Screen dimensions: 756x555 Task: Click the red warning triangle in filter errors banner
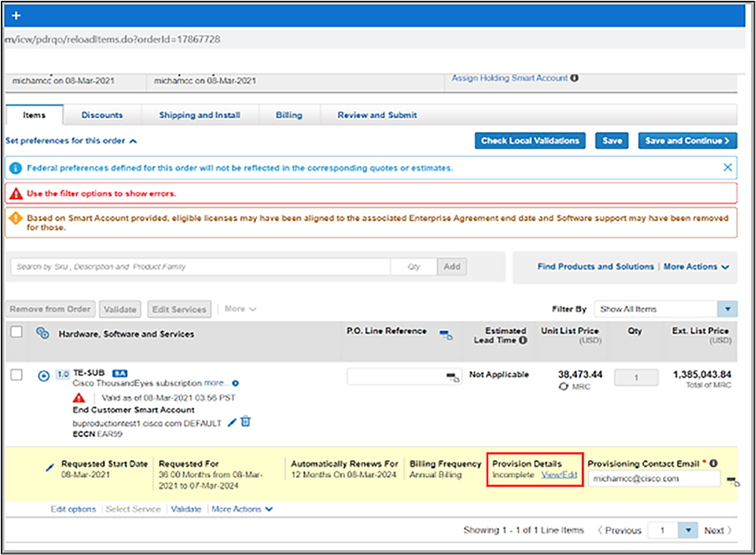(x=16, y=194)
